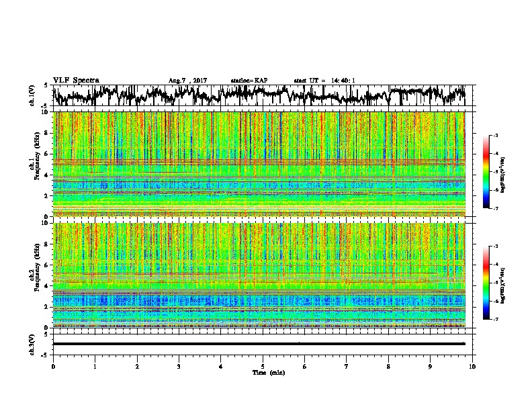The width and height of the screenshot is (532, 411).
Task: Click the "-7" label on ch.2 color bar
Action: point(495,319)
